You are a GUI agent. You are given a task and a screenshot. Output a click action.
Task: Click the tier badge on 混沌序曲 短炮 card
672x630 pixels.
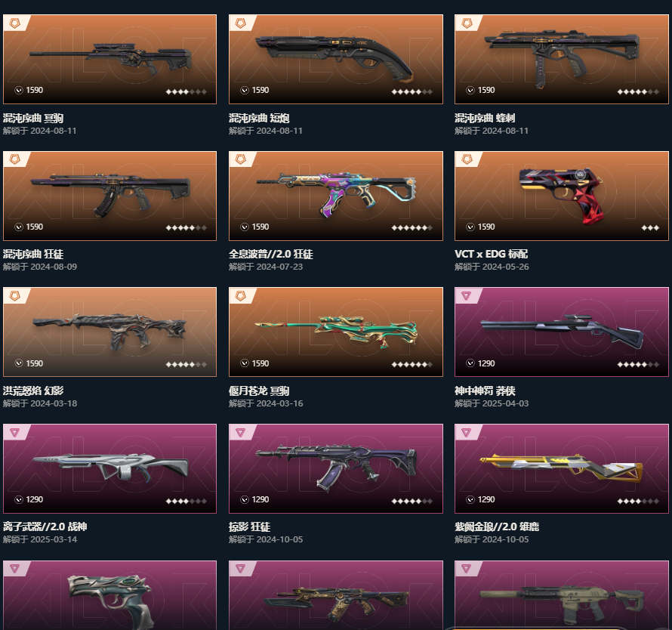point(241,23)
